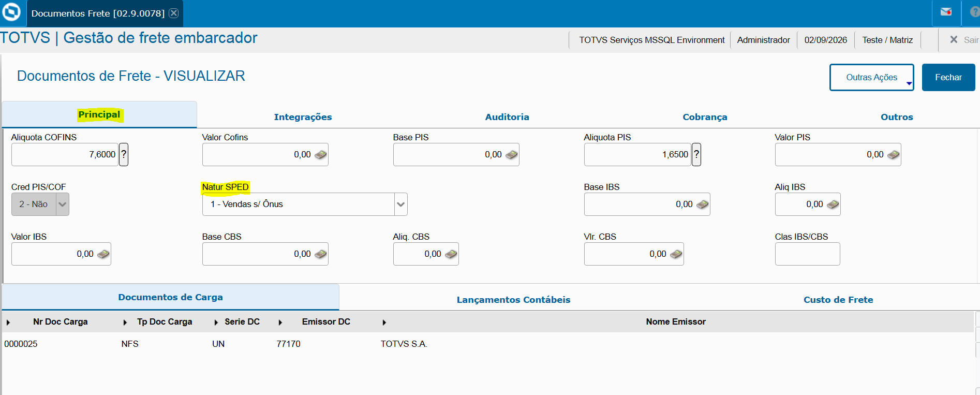The height and width of the screenshot is (395, 980).
Task: Click the 02/09/2026 date label
Action: [x=826, y=40]
